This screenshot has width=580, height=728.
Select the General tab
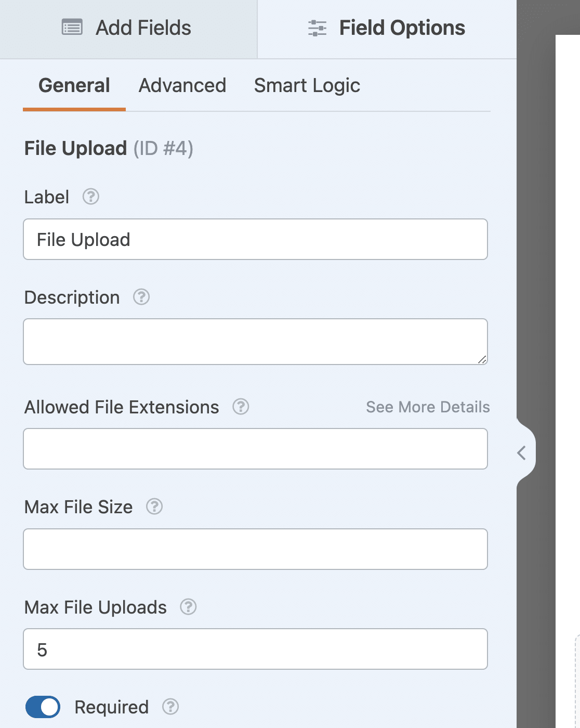pos(74,85)
